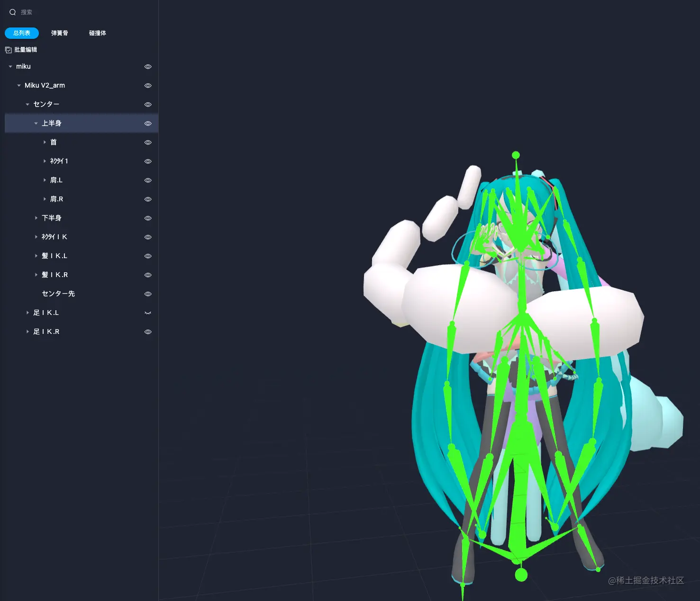Viewport: 700px width, 601px height.
Task: Expand the 足ＩＫ.L node
Action: coord(27,313)
